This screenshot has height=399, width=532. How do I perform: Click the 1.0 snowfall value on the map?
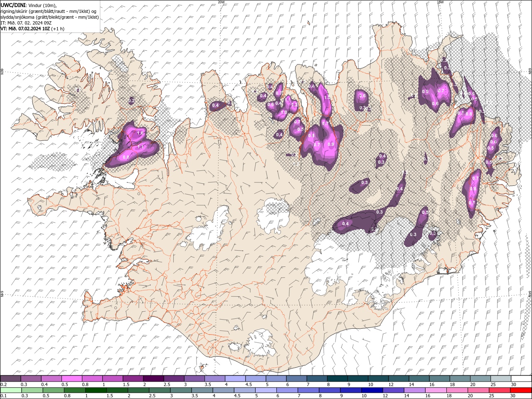pyautogui.click(x=284, y=112)
